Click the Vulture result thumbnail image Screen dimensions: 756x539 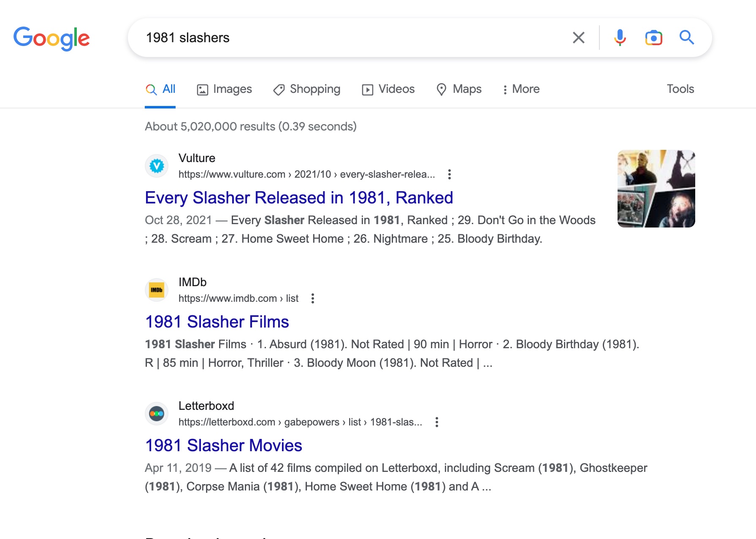pyautogui.click(x=656, y=189)
